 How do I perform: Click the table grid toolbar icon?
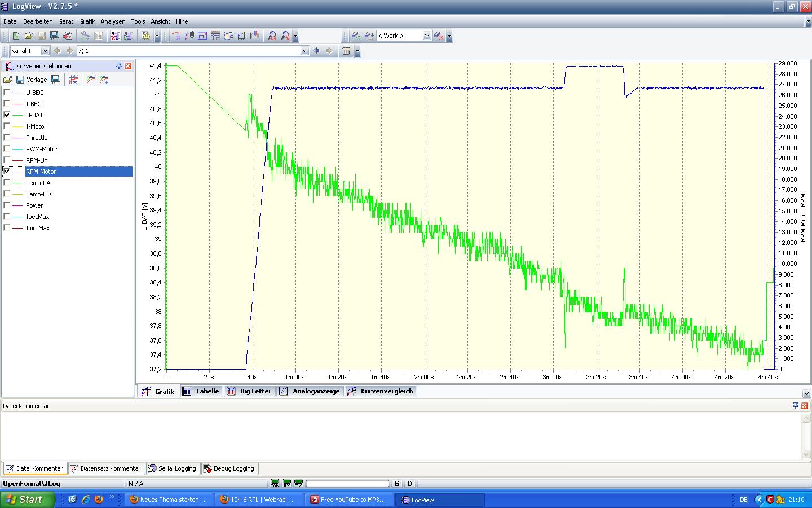[x=215, y=36]
